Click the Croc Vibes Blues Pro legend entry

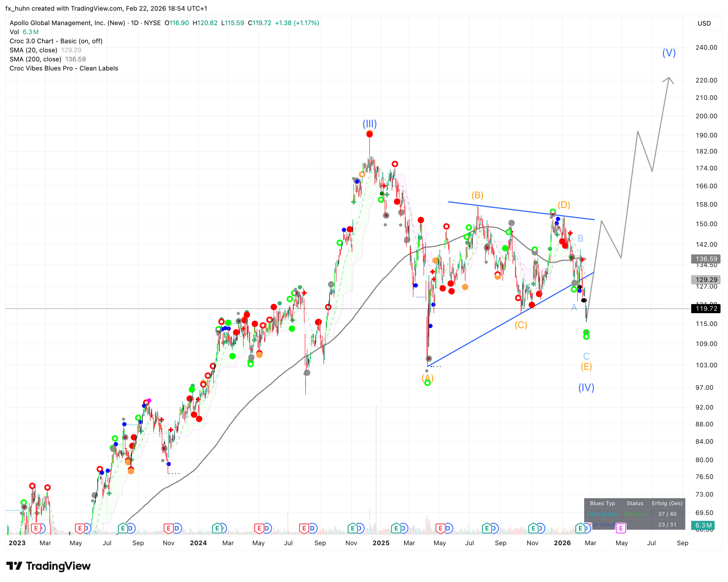[64, 68]
